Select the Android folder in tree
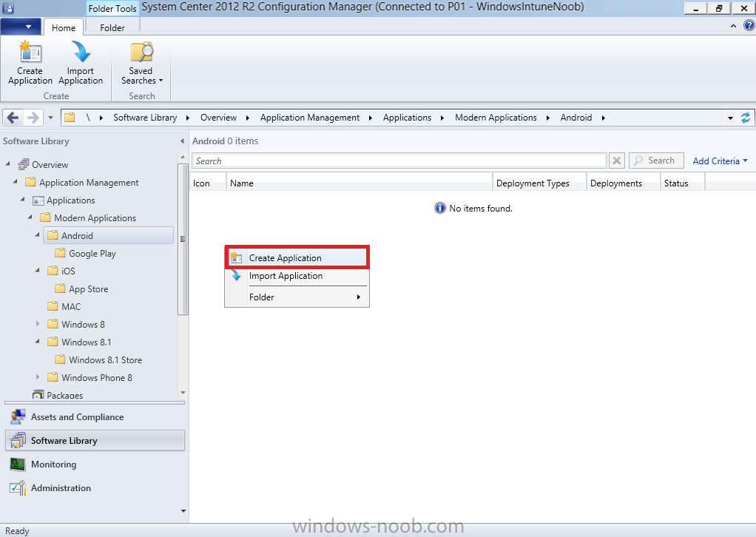Viewport: 756px width, 537px height. [108, 236]
